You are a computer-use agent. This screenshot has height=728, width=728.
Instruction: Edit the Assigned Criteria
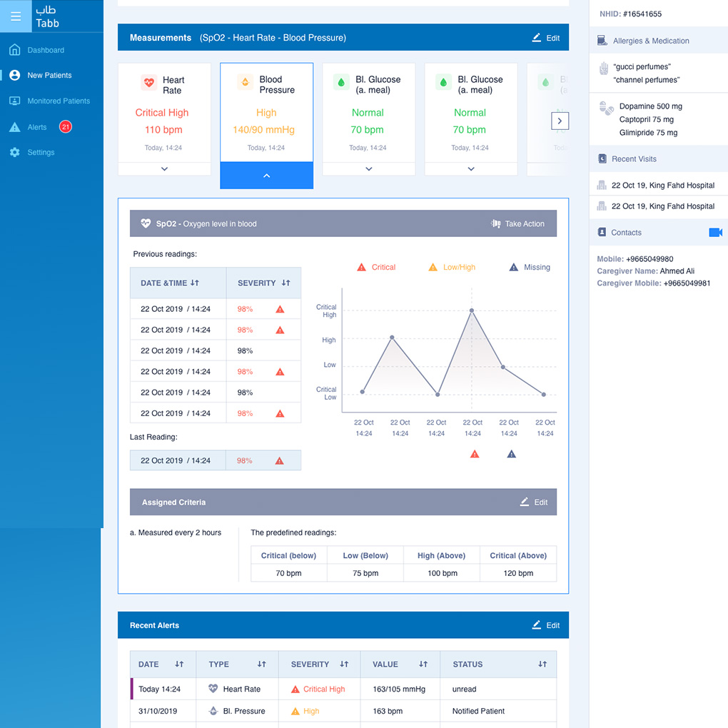tap(534, 502)
